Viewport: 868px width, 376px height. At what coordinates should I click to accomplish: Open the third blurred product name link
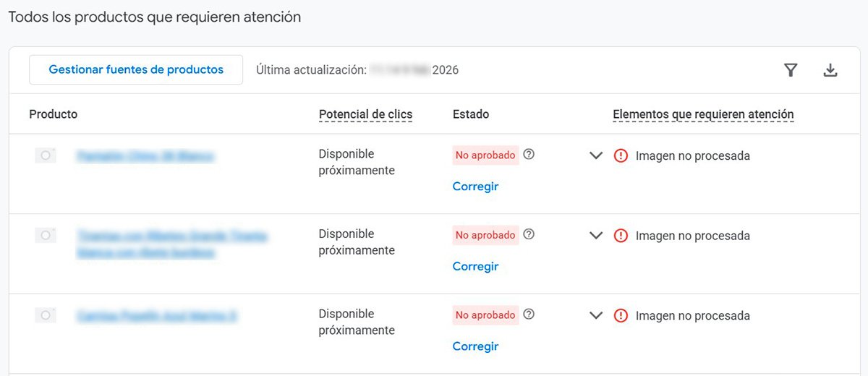click(157, 316)
